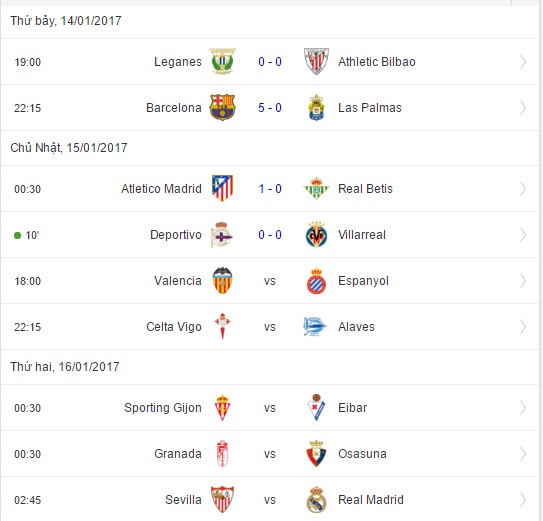Open the Sporting Gijon team name

pos(163,408)
